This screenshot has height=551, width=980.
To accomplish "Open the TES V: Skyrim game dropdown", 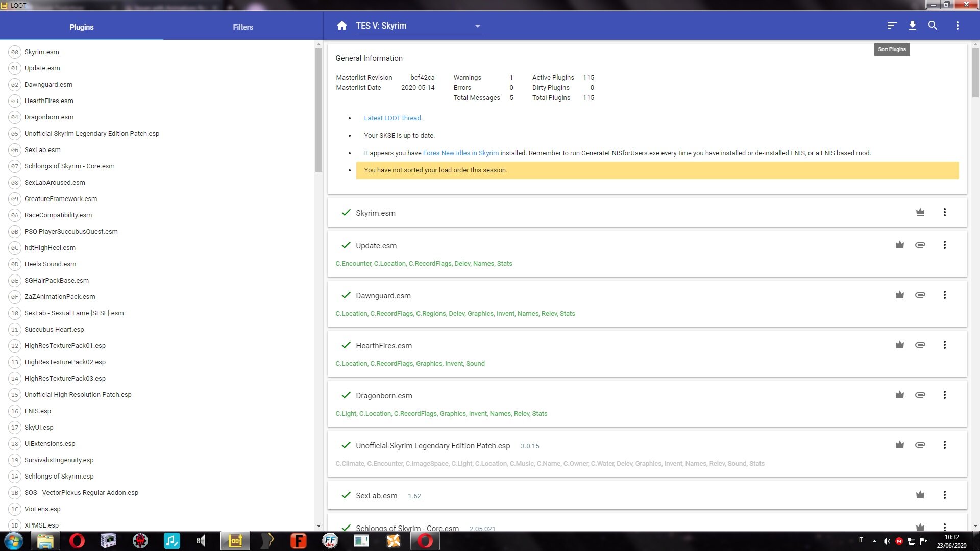I will pos(419,26).
